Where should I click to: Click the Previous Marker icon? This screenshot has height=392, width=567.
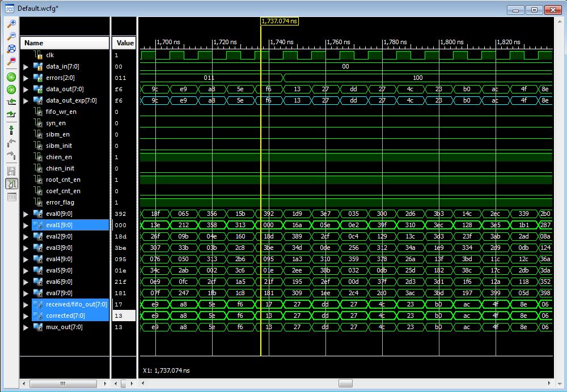(x=11, y=143)
